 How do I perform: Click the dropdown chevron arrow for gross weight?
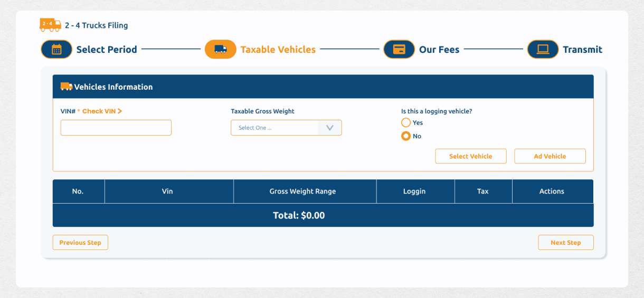click(330, 128)
